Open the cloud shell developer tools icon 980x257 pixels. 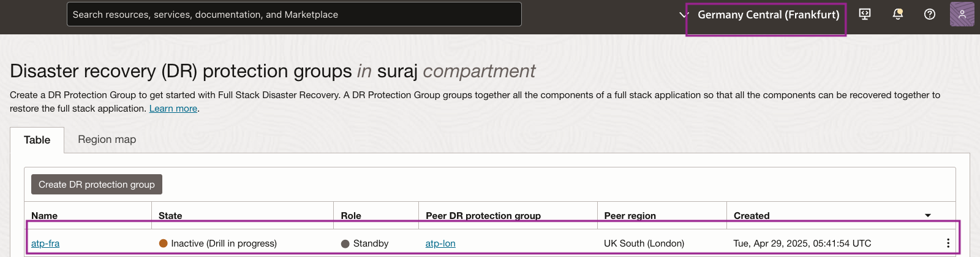click(865, 14)
